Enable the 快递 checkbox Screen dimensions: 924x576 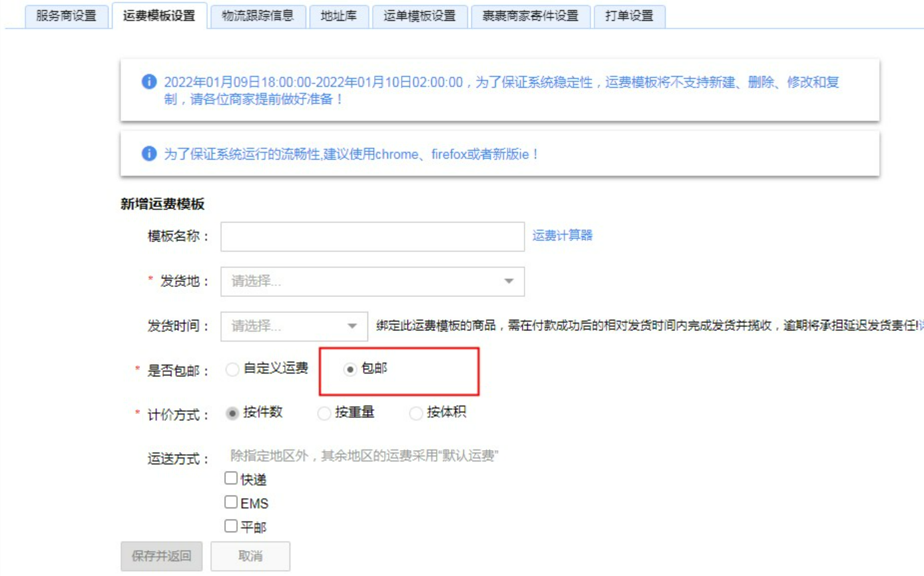231,478
